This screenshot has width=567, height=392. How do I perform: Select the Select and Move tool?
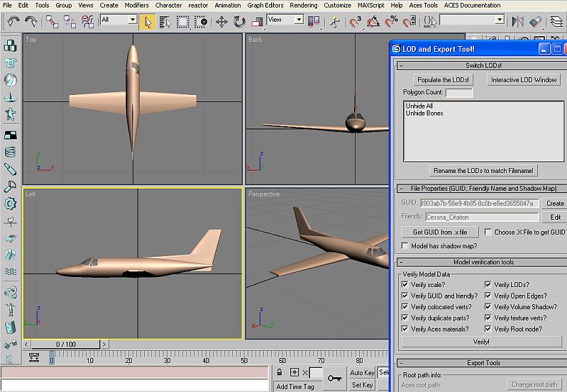click(221, 21)
